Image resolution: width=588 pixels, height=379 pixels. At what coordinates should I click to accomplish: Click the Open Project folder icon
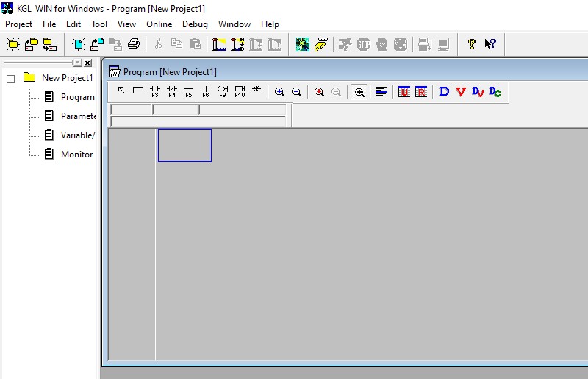pos(32,44)
